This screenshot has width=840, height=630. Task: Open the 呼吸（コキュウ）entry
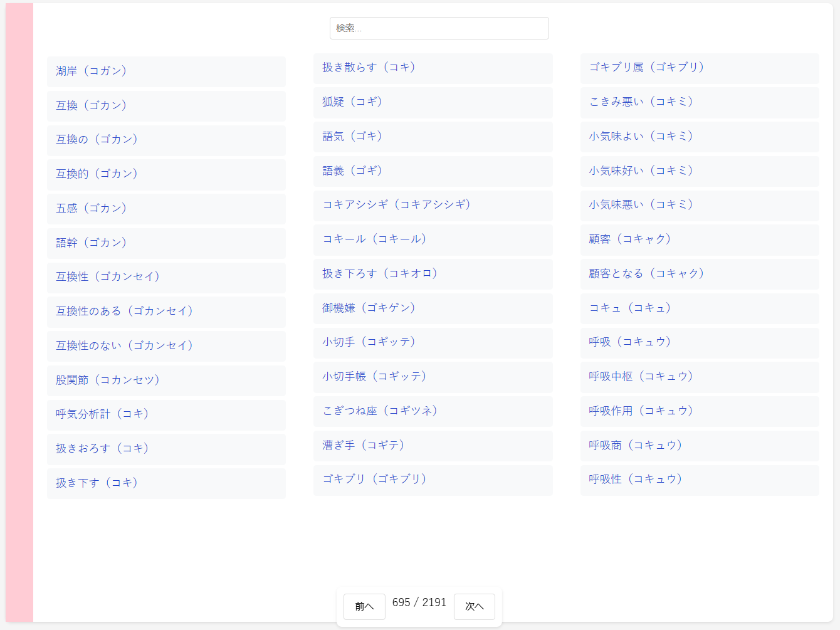click(x=700, y=342)
